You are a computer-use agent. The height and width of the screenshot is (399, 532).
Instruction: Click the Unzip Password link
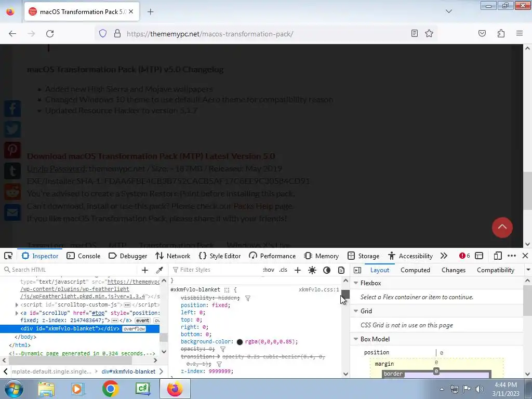[x=56, y=169]
